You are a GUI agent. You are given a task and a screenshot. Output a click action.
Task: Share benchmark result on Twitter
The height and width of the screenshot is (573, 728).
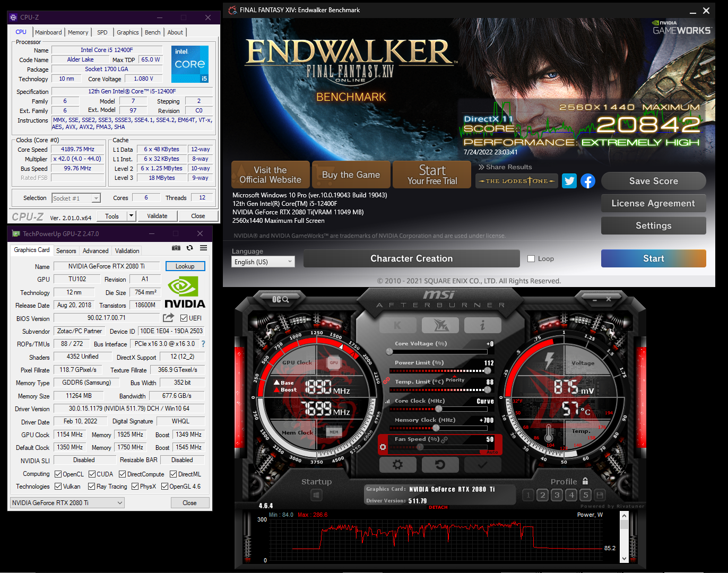(x=569, y=181)
